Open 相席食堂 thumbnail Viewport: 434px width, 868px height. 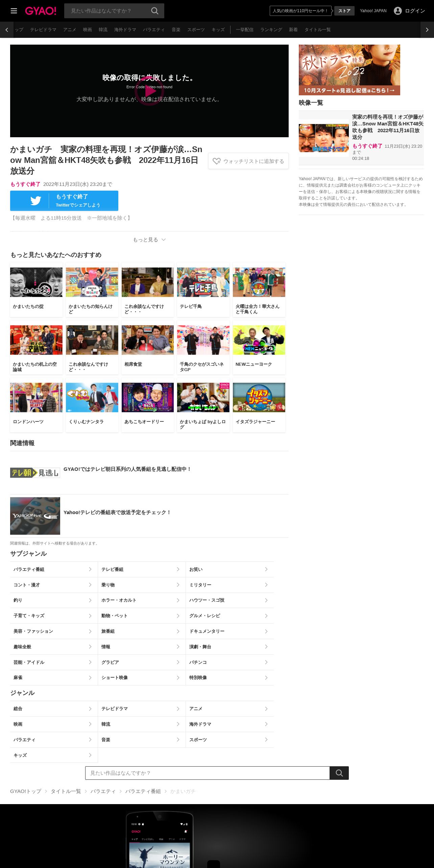148,340
